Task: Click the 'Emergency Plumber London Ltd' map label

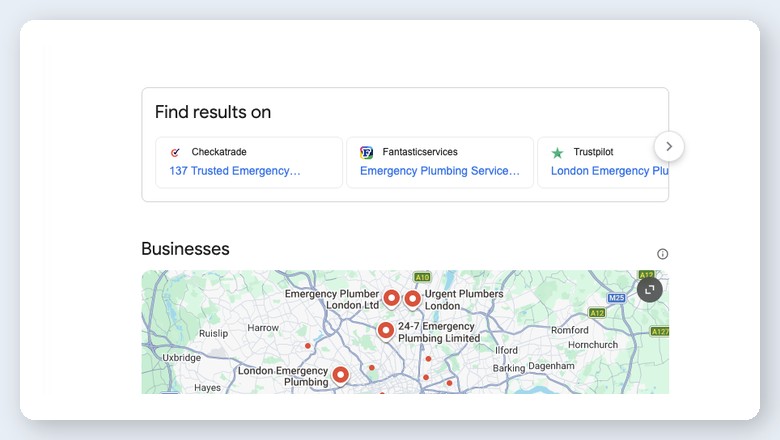Action: (332, 299)
